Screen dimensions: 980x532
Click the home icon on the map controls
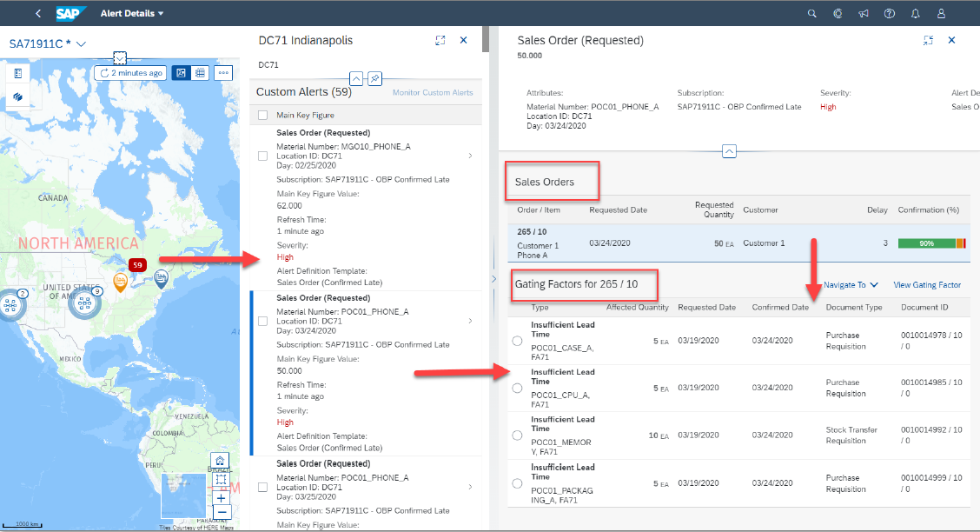pos(220,459)
